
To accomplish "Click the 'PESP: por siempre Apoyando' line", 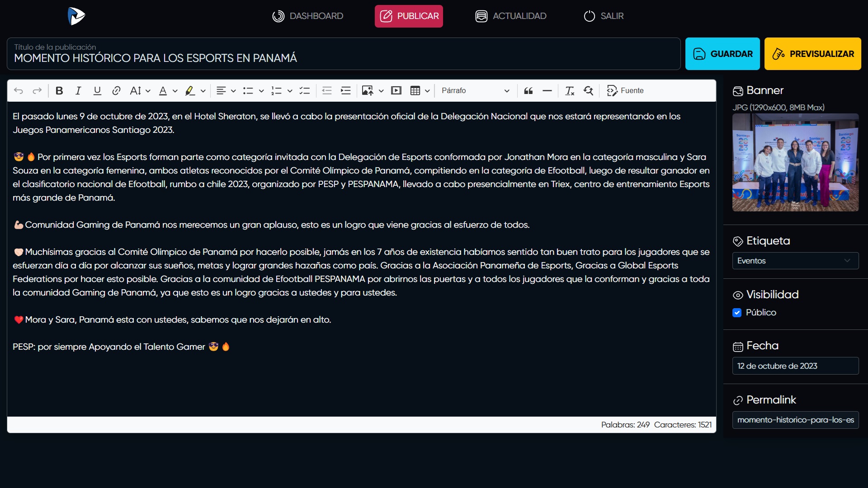I will tap(121, 347).
